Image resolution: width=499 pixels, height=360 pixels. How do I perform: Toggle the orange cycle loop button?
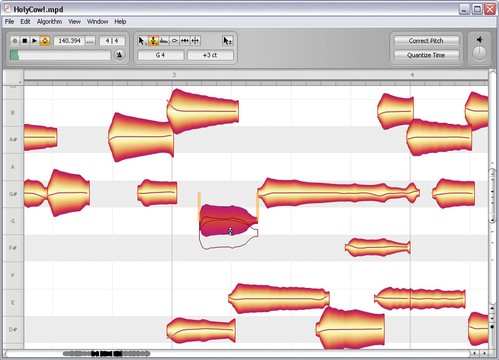click(45, 41)
